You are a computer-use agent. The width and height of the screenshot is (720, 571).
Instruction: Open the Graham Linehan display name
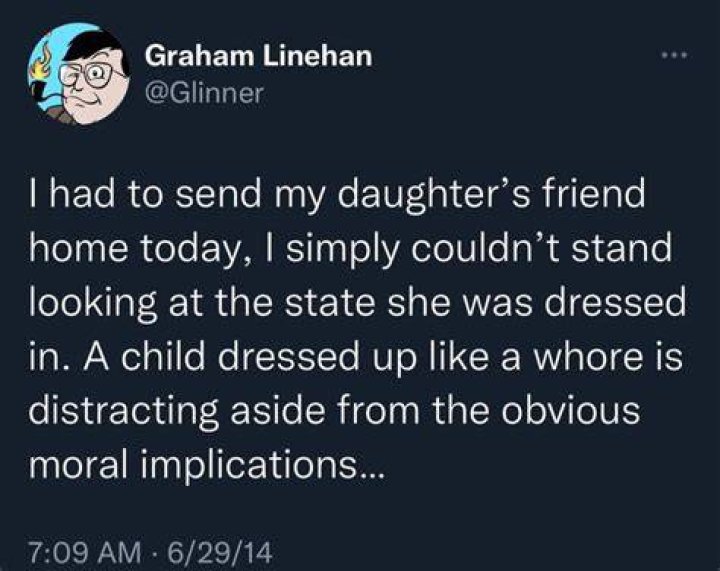pyautogui.click(x=259, y=57)
